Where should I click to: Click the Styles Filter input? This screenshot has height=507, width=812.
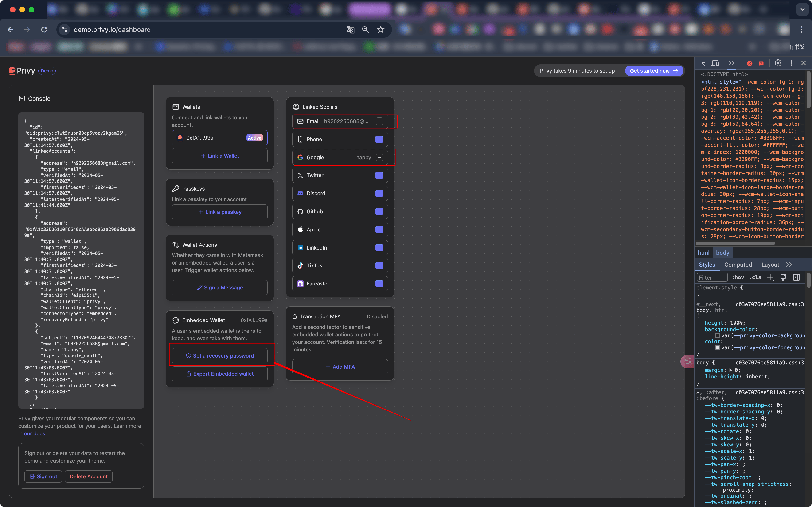click(712, 278)
